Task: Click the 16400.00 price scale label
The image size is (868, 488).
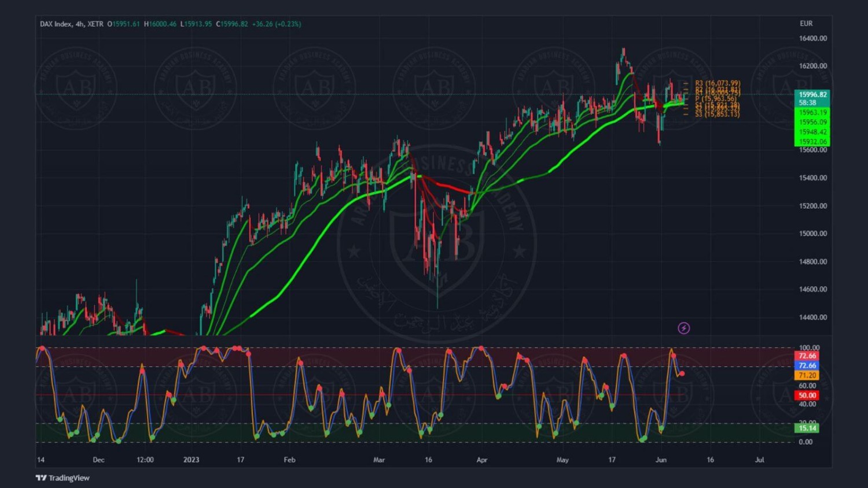Action: click(x=812, y=39)
